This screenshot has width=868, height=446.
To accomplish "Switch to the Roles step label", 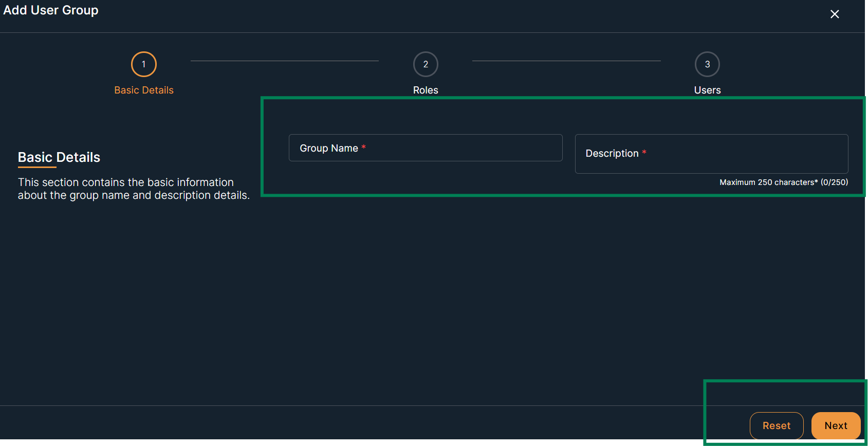I will 426,90.
